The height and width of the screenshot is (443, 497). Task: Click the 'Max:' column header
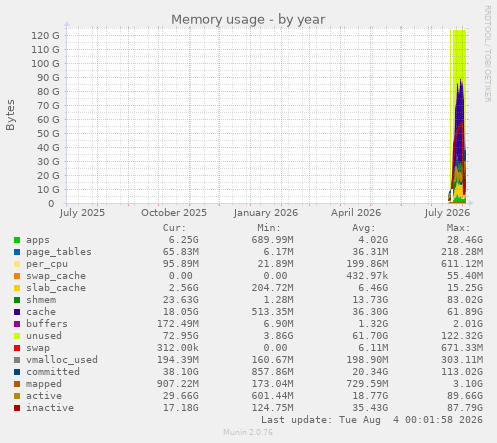pos(458,228)
